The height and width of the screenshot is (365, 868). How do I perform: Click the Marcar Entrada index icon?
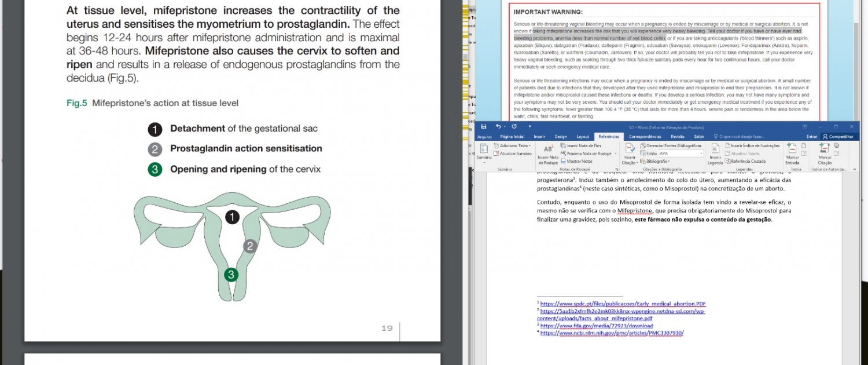pos(792,149)
